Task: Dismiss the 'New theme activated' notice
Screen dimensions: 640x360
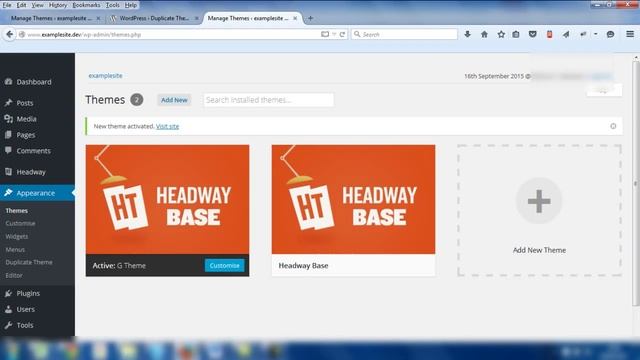Action: (x=613, y=126)
